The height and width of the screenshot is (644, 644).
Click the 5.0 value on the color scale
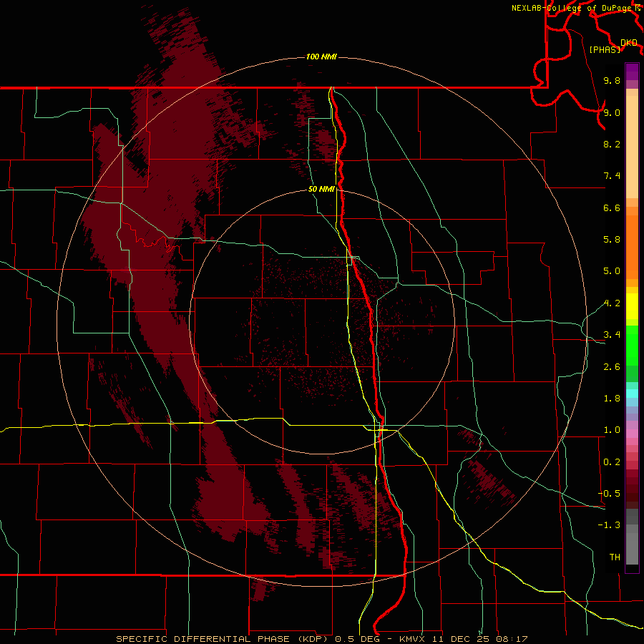(612, 271)
